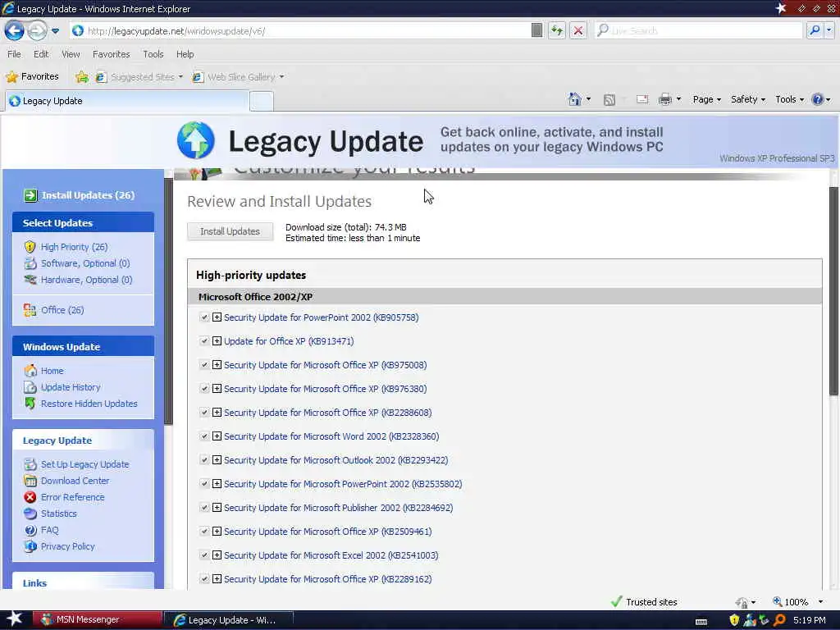Click MSN Messenger taskbar button
This screenshot has height=630, width=840.
point(98,620)
